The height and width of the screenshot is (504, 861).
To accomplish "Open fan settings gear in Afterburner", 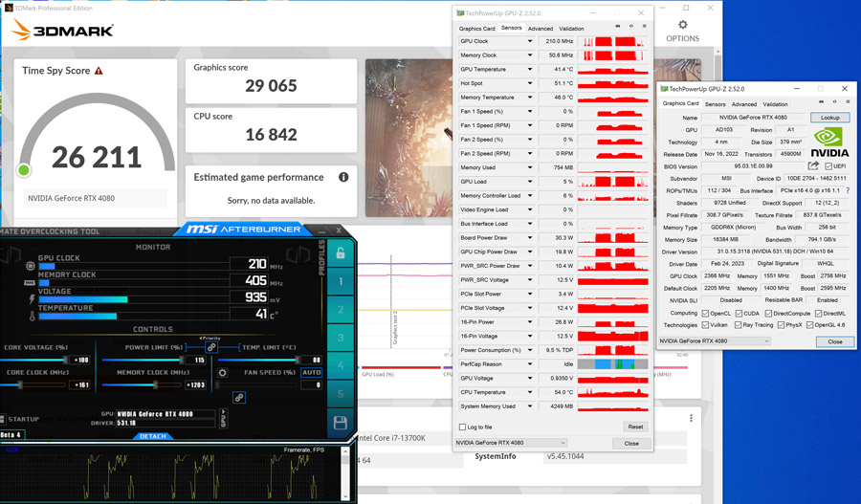I will tap(222, 373).
